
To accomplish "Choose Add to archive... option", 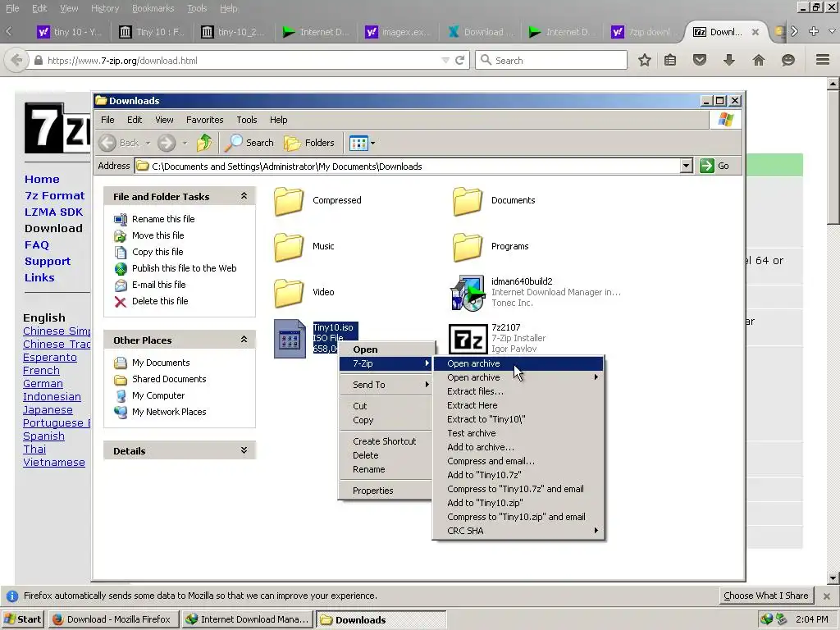I will point(518,447).
